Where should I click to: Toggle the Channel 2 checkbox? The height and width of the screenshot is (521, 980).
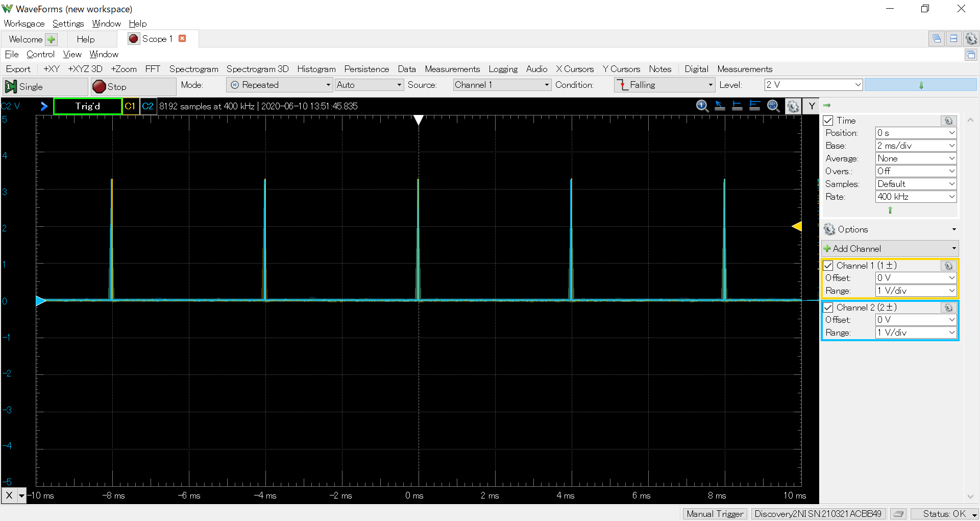828,307
